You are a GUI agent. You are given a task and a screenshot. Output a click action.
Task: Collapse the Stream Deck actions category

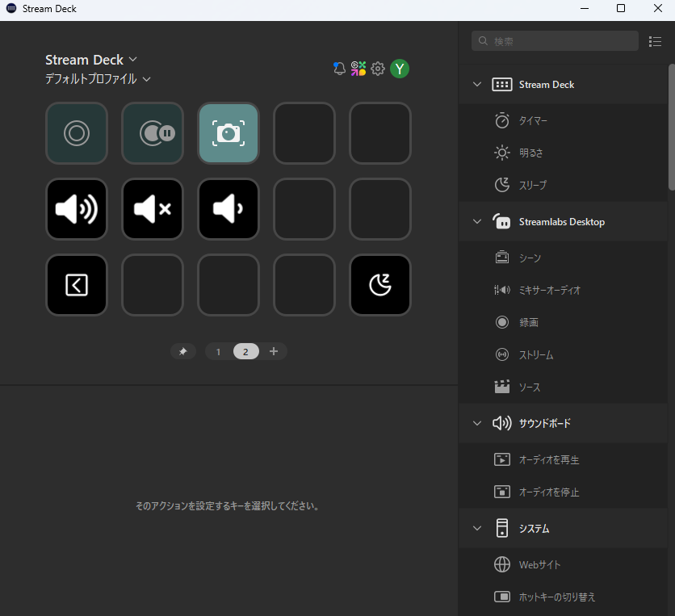tap(477, 85)
